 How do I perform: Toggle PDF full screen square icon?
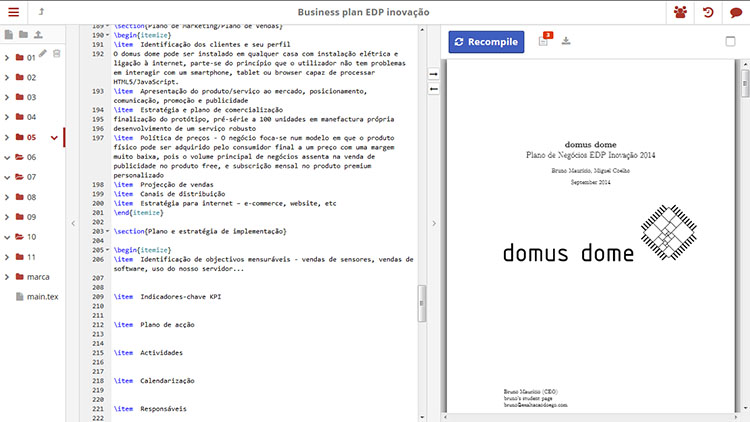tap(730, 41)
